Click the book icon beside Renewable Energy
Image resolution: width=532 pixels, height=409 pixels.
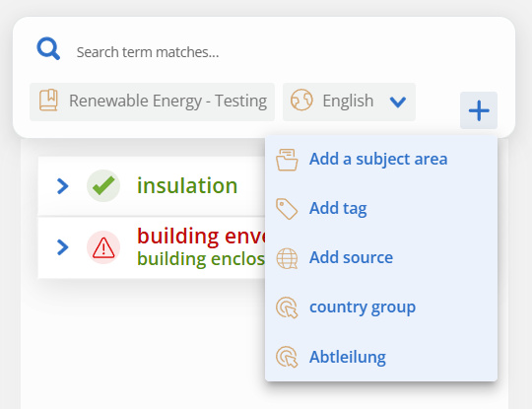click(x=48, y=101)
